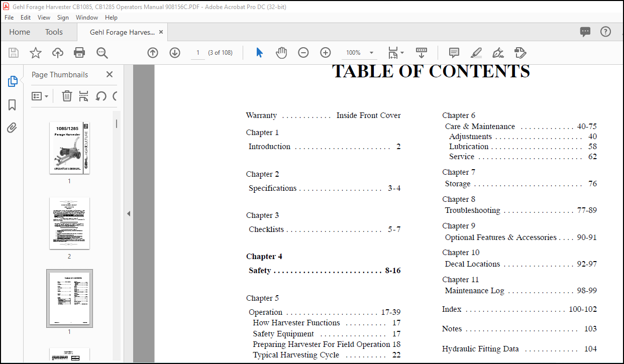Click the fit page scrolling mode icon
This screenshot has width=624, height=364.
click(x=393, y=53)
